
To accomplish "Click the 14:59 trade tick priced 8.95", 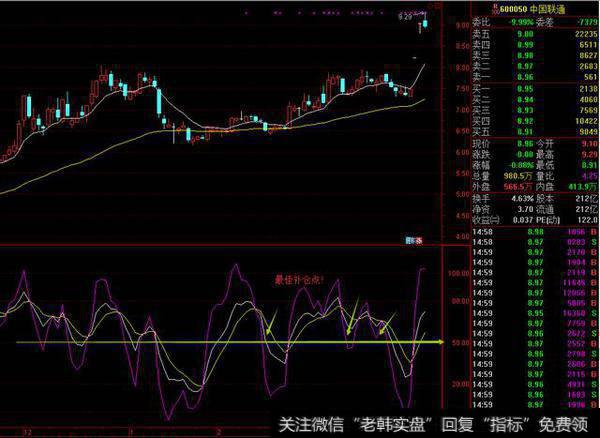I will point(535,313).
